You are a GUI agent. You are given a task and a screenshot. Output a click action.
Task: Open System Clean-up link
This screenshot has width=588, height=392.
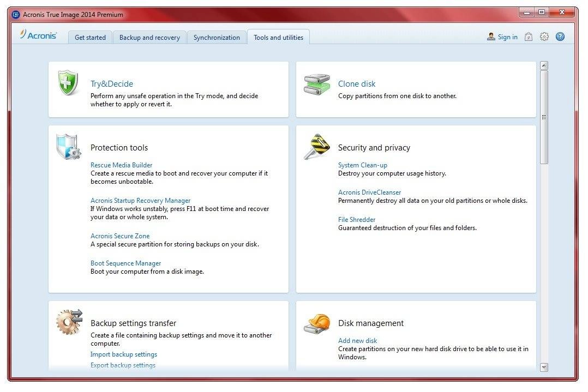click(362, 165)
